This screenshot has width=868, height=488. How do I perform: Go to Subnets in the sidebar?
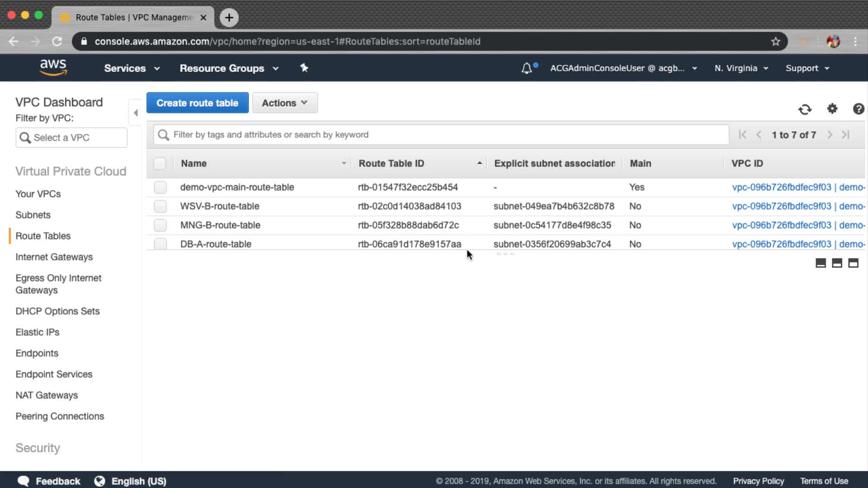(33, 215)
